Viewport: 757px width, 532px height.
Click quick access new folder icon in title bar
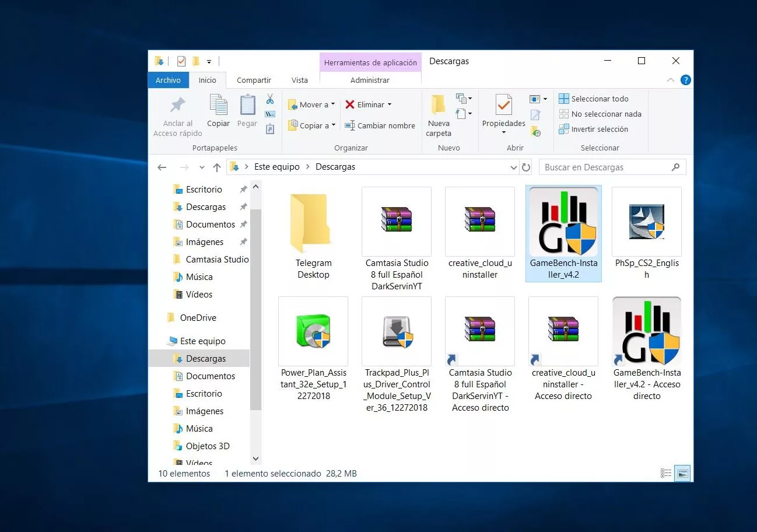pyautogui.click(x=196, y=61)
